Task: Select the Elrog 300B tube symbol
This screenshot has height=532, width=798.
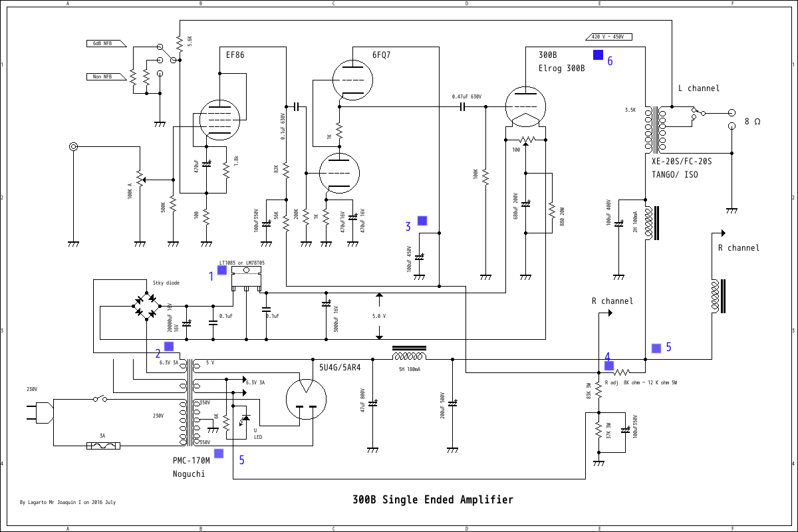Action: [525, 106]
